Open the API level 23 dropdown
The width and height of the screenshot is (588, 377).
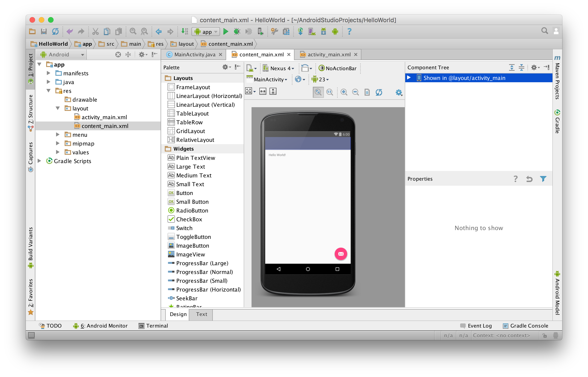320,79
